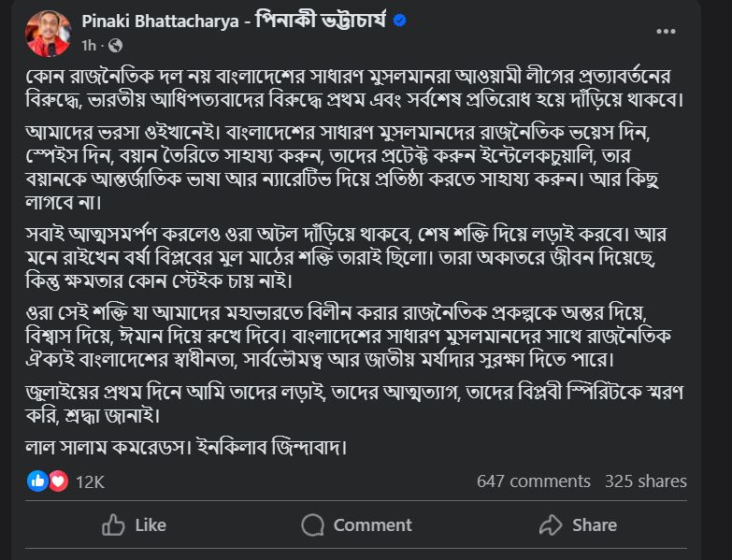The image size is (732, 560).
Task: Click Pinaki Bhattacharya's profile picture
Action: 48,34
